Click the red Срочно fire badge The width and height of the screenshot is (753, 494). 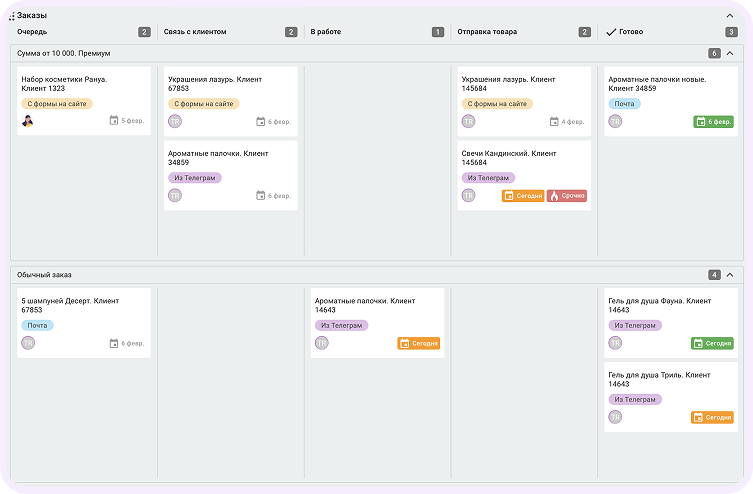pos(566,196)
